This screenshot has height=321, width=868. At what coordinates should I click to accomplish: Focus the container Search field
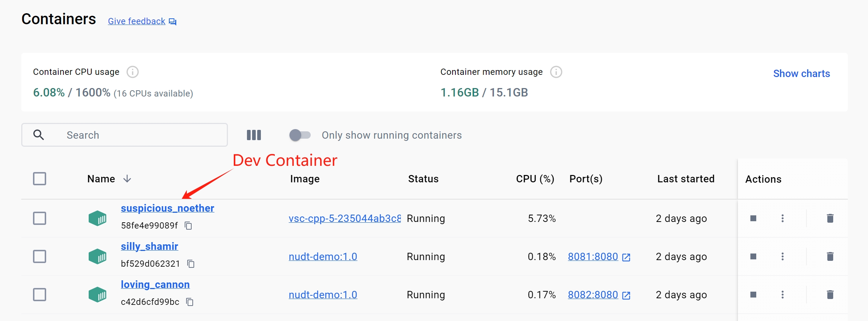click(139, 135)
